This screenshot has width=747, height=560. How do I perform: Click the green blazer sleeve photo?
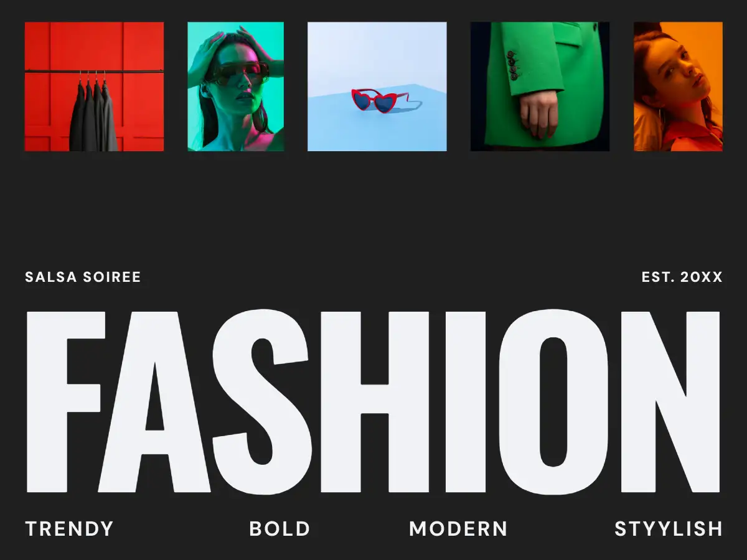(540, 86)
